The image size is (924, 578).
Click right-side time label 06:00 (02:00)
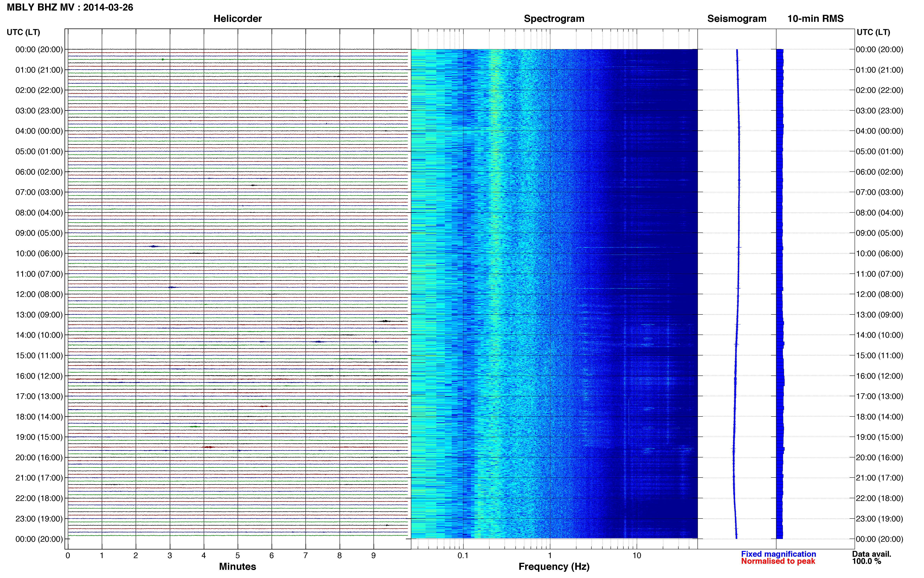[879, 172]
